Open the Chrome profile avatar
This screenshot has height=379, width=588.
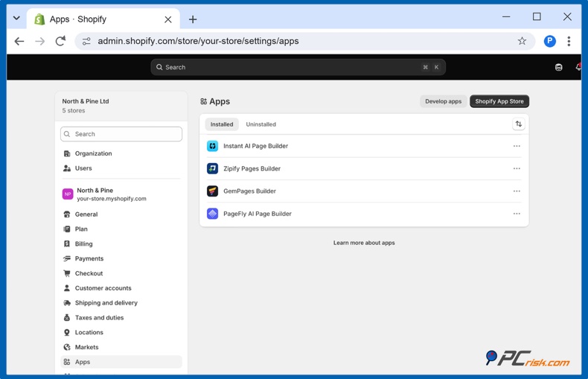click(x=549, y=41)
